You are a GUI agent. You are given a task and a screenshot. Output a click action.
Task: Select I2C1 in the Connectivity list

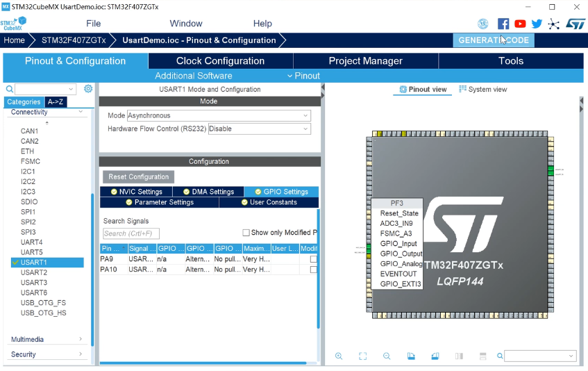tap(28, 172)
